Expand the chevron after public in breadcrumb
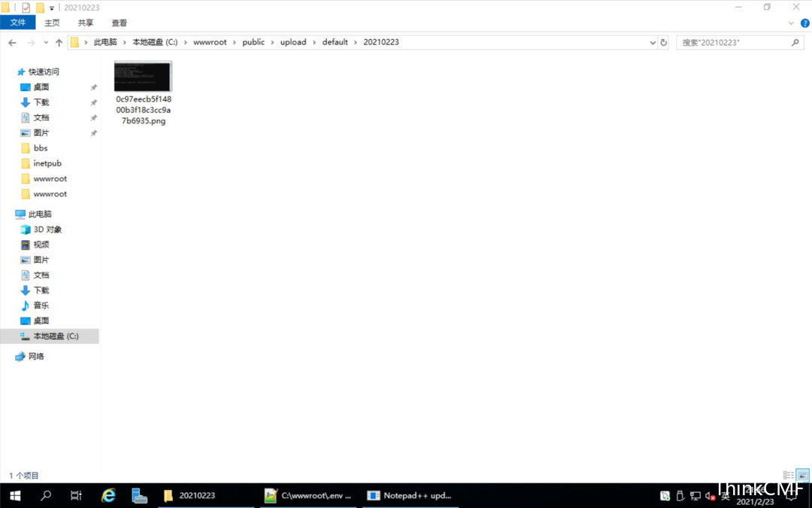Screen dimensions: 812x508 pyautogui.click(x=272, y=42)
